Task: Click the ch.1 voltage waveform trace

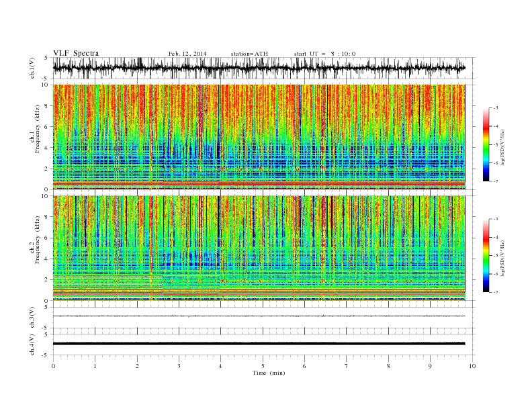Action: [259, 68]
